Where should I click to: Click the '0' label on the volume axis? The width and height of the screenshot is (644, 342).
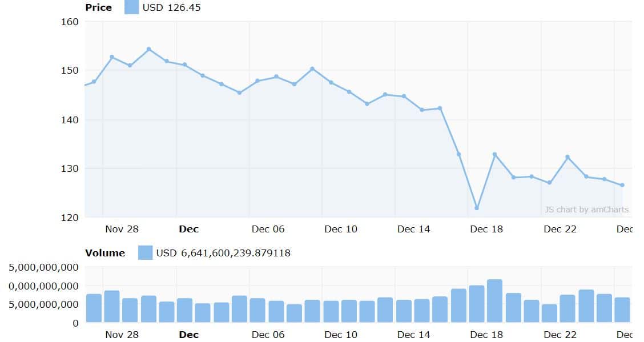coord(75,323)
